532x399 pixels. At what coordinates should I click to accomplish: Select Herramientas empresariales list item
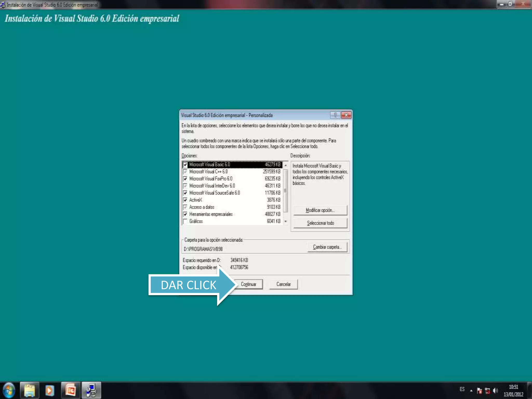[x=211, y=214]
